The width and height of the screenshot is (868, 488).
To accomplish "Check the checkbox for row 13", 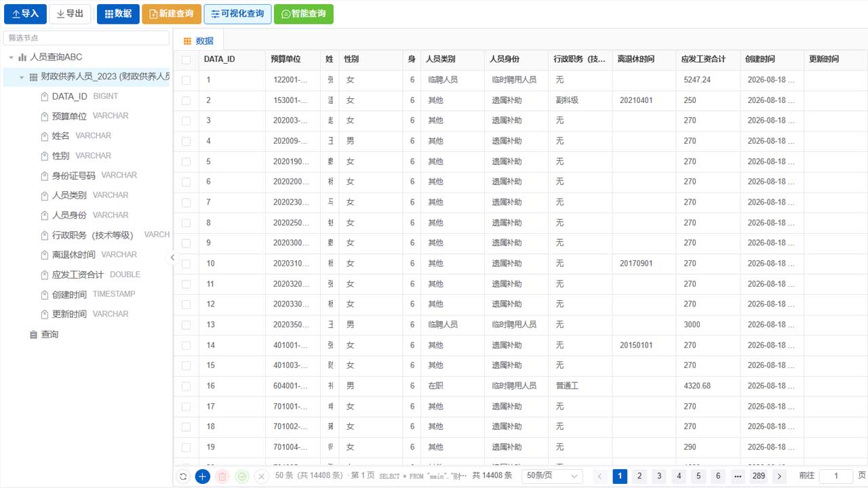I will (x=186, y=325).
